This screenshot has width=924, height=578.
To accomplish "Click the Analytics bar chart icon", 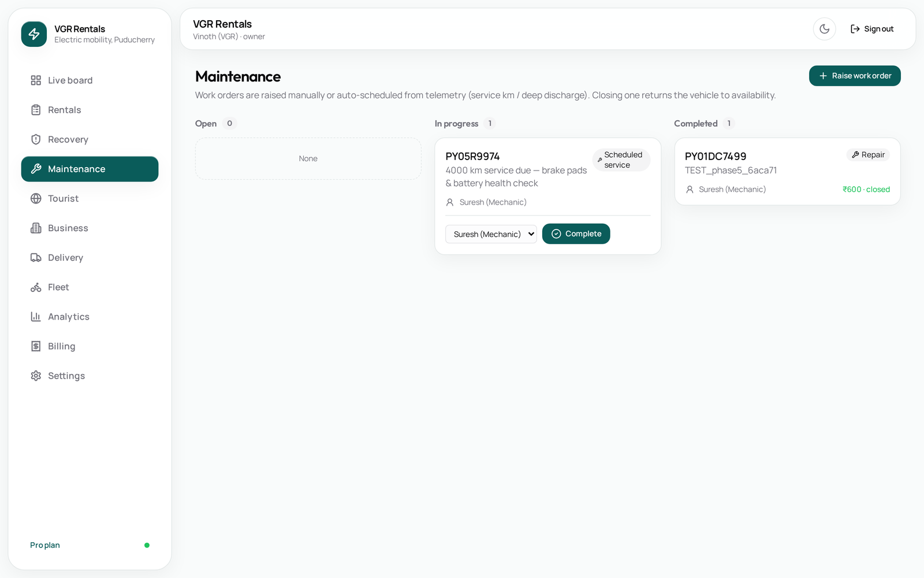I will (36, 317).
